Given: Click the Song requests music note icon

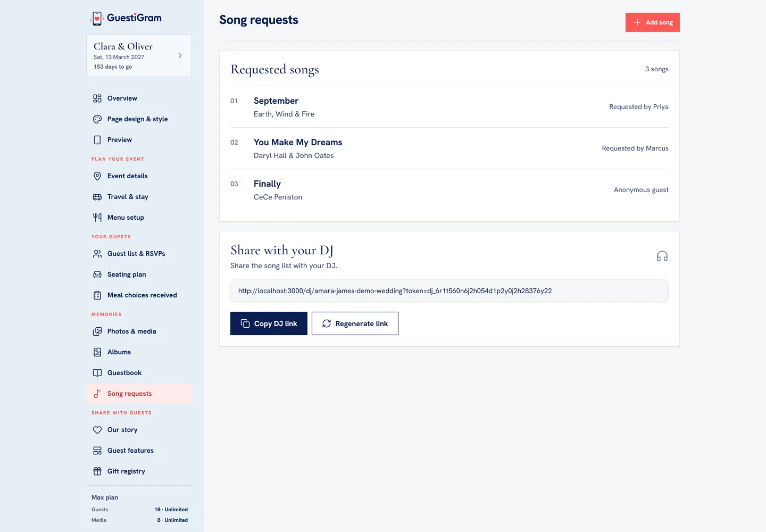Looking at the screenshot, I should (x=97, y=394).
